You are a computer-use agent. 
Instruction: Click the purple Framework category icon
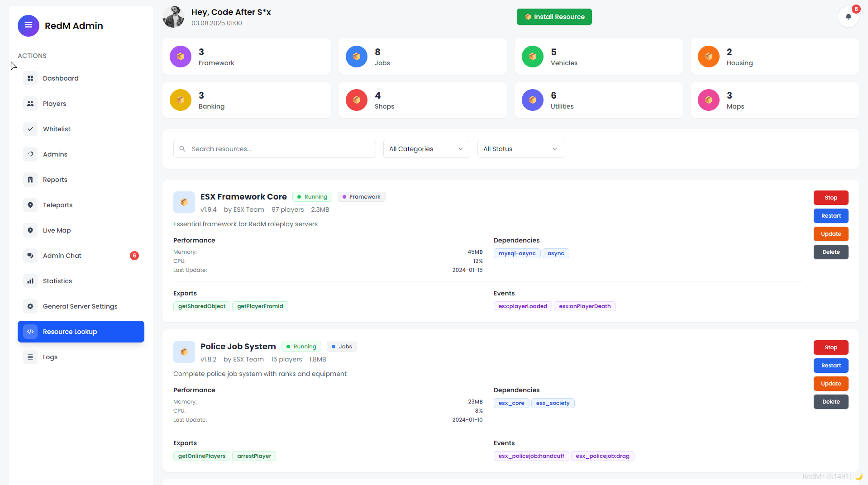181,57
